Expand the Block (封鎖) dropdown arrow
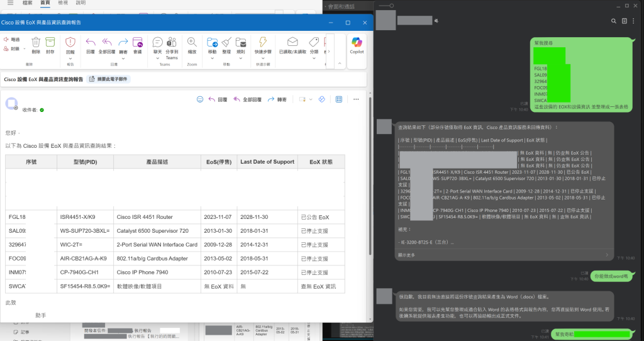This screenshot has width=644, height=341. coord(25,49)
